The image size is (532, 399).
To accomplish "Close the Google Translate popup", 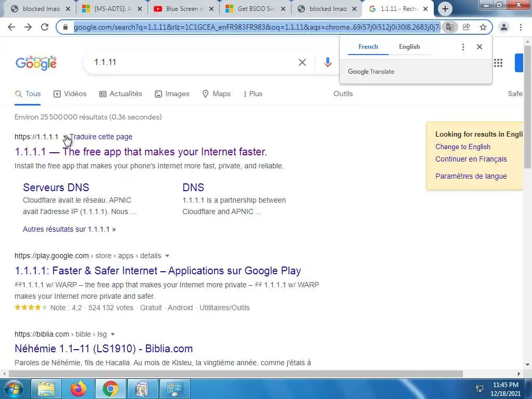I will tap(480, 47).
